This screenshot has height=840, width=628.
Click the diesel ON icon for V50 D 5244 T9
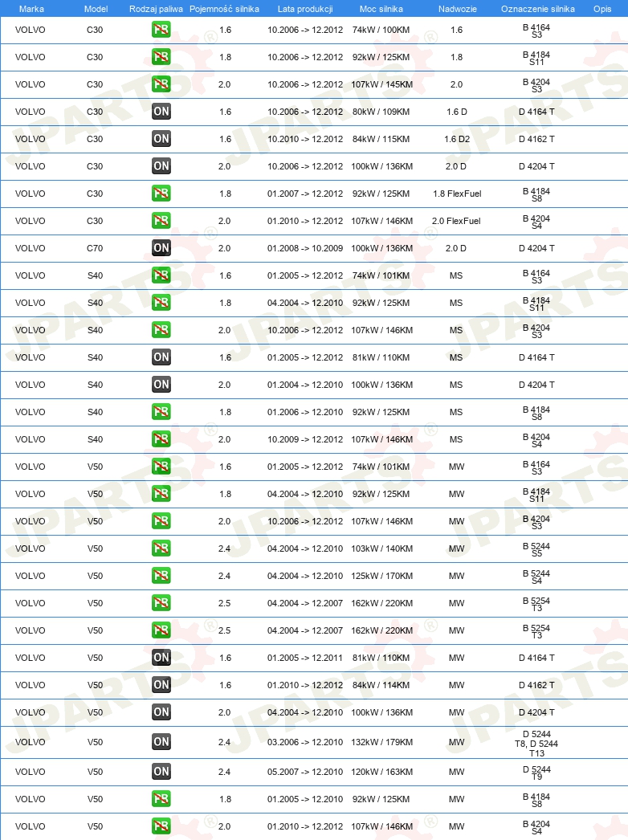(161, 772)
